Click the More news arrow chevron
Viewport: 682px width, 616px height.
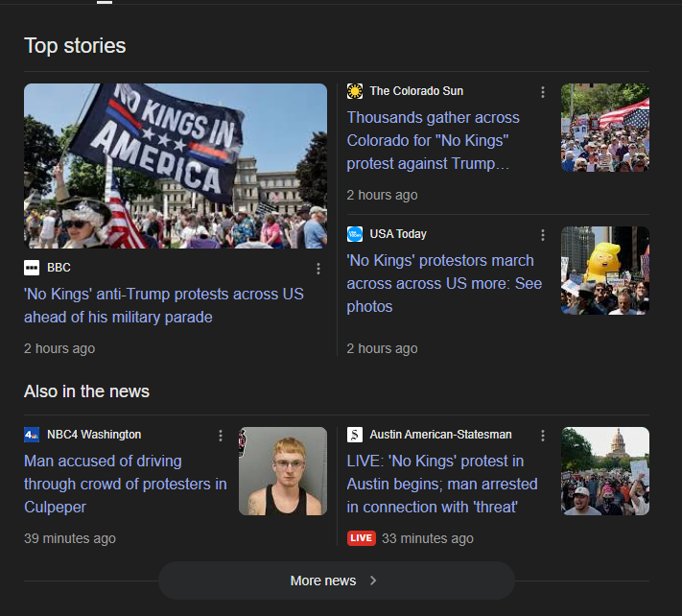pos(373,580)
